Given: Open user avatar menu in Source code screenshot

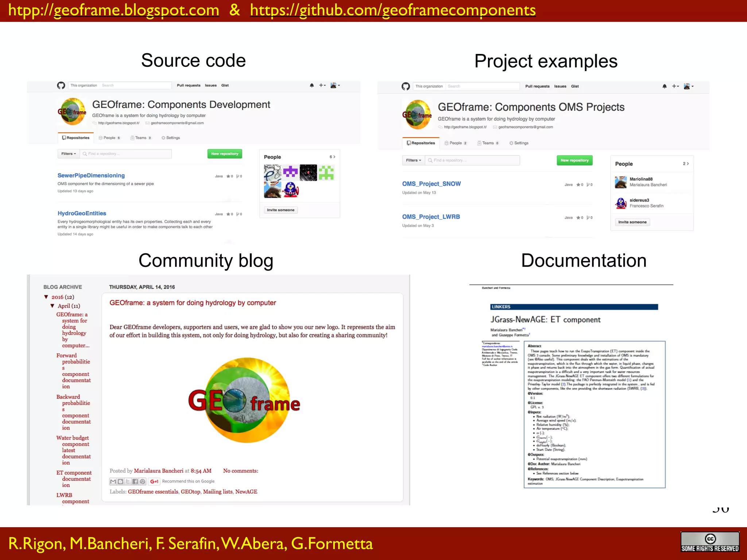Looking at the screenshot, I should [335, 85].
